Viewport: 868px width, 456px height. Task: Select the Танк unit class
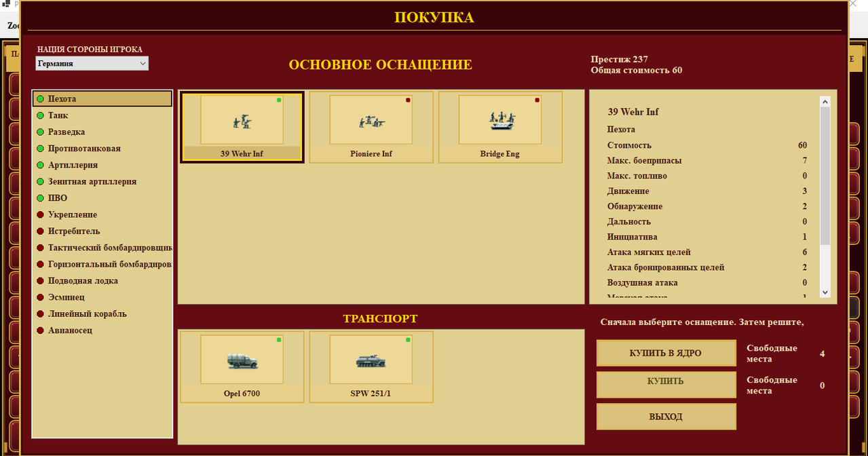coord(102,115)
